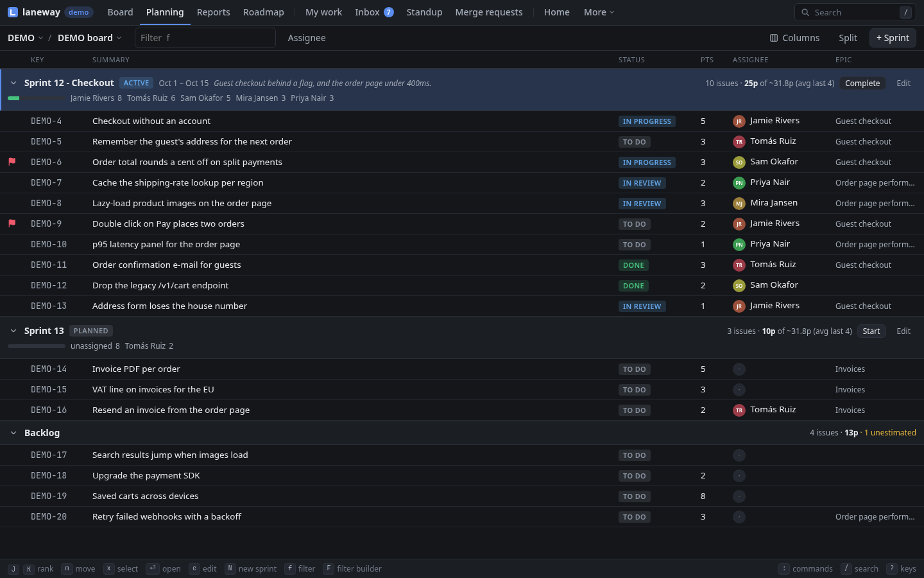Open the Reports tab

click(x=214, y=12)
